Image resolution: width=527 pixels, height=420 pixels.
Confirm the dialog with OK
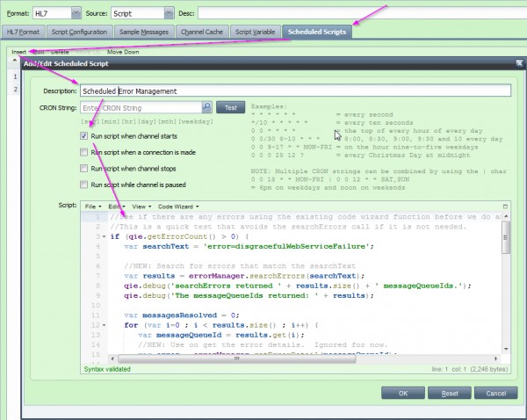403,393
